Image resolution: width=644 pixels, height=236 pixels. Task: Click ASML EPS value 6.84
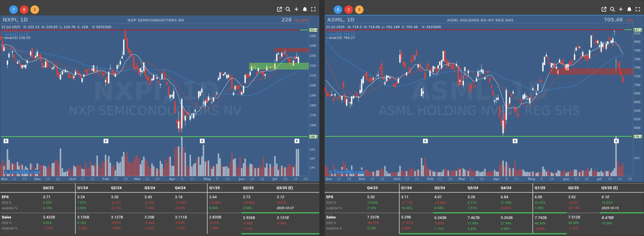click(x=504, y=197)
